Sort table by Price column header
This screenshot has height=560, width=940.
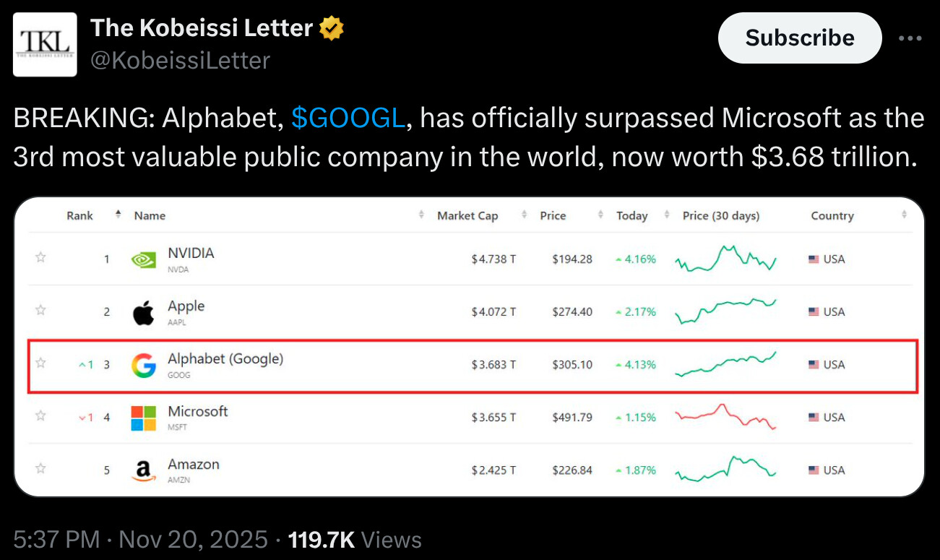(553, 215)
